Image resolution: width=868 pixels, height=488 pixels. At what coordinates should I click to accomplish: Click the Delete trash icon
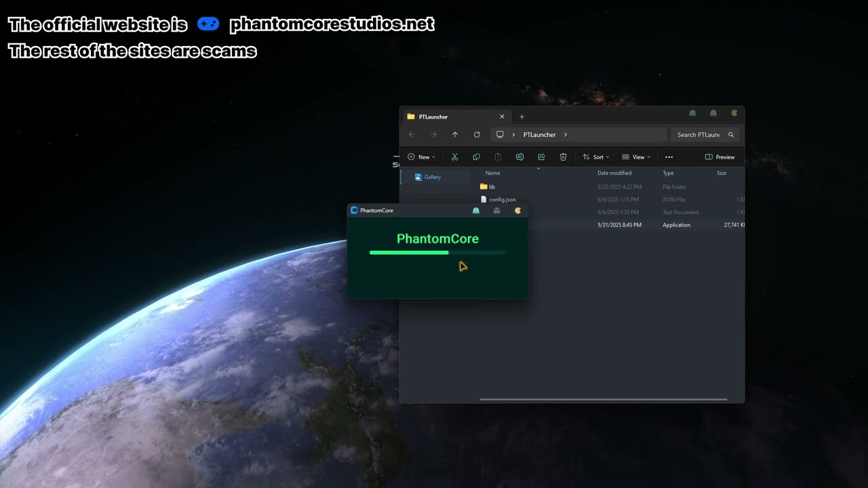pyautogui.click(x=563, y=157)
